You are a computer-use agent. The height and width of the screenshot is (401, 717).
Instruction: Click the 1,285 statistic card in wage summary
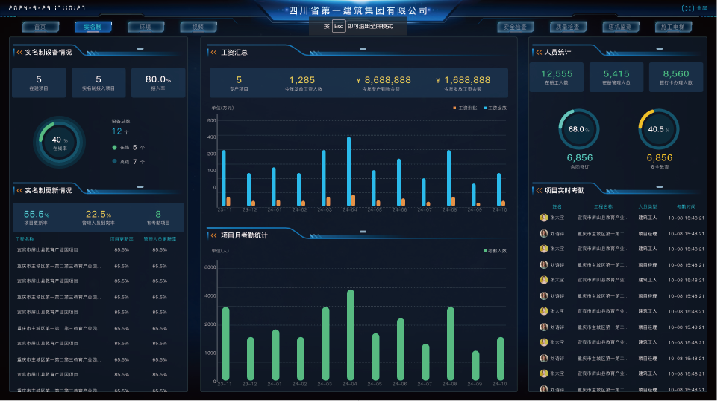301,82
